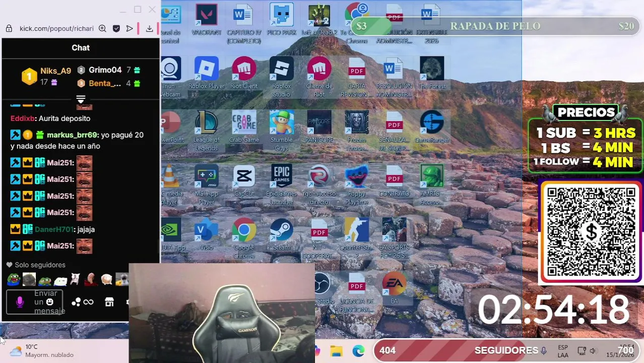This screenshot has width=644, height=363.
Task: Open the Visio desktop shortcut
Action: click(x=206, y=235)
